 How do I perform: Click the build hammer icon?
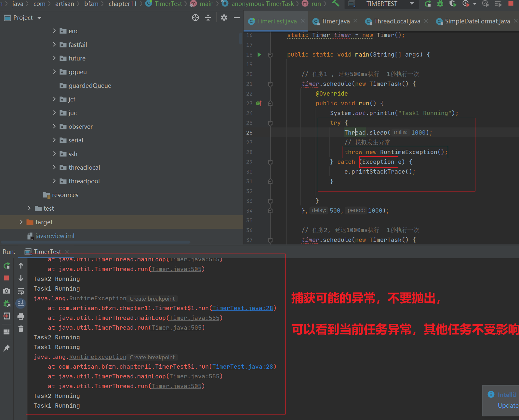(336, 4)
